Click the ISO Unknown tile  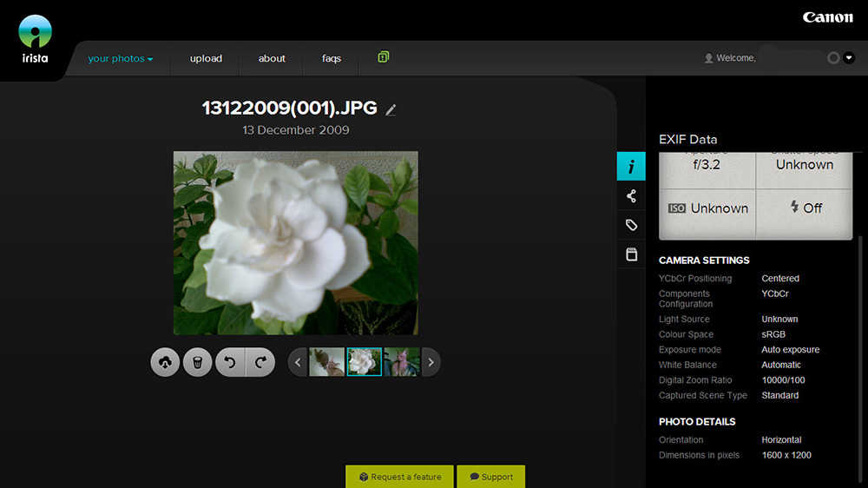coord(707,214)
